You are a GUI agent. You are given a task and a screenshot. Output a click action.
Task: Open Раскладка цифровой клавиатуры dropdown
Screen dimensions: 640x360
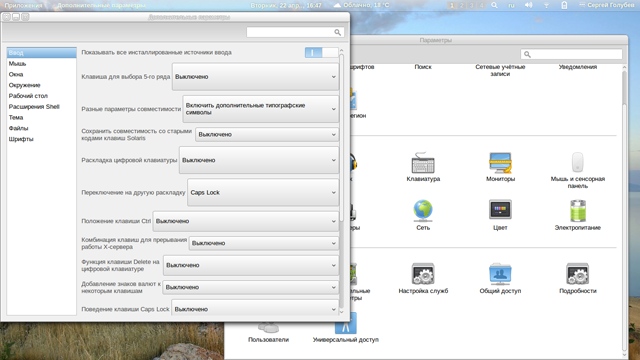pos(259,160)
